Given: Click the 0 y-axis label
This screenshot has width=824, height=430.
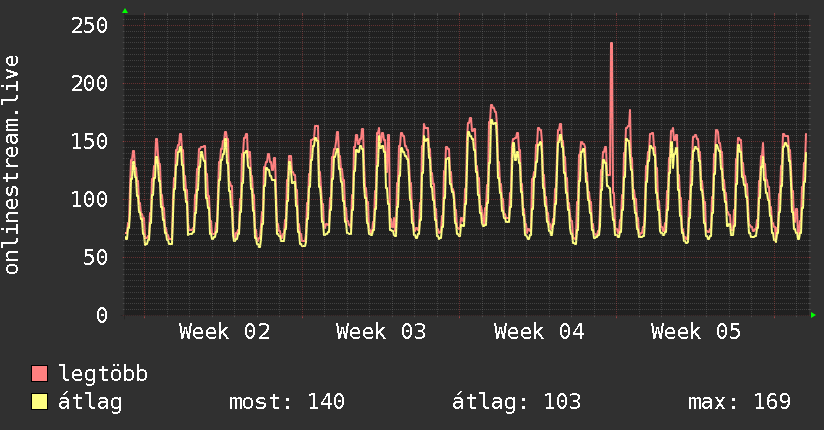Looking at the screenshot, I should tap(101, 315).
